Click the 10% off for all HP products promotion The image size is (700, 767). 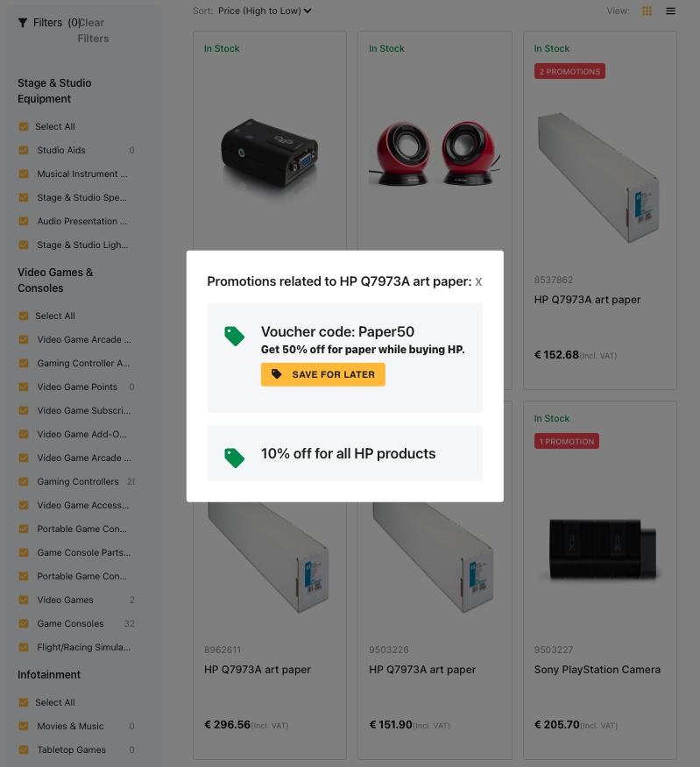348,454
